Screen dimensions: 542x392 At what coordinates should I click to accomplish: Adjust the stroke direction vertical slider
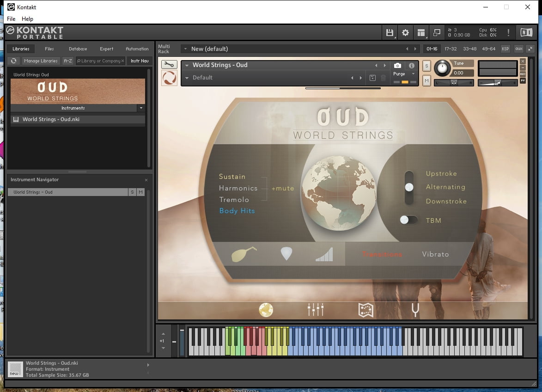tap(409, 187)
